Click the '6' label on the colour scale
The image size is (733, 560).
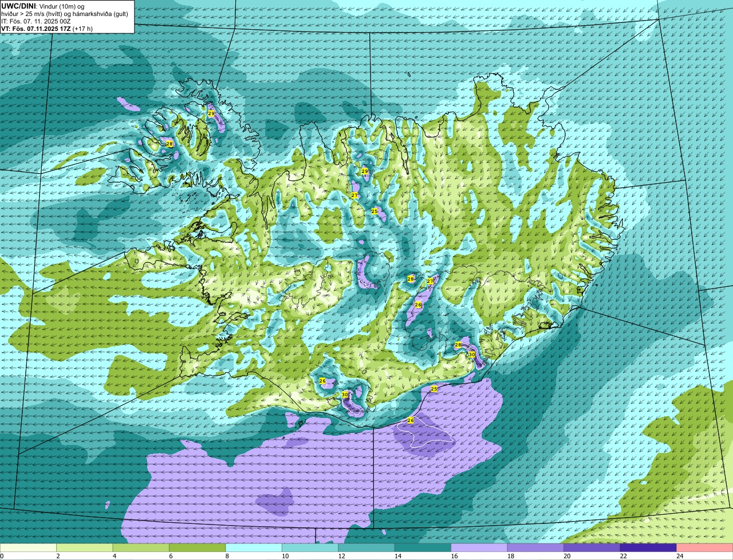(170, 556)
